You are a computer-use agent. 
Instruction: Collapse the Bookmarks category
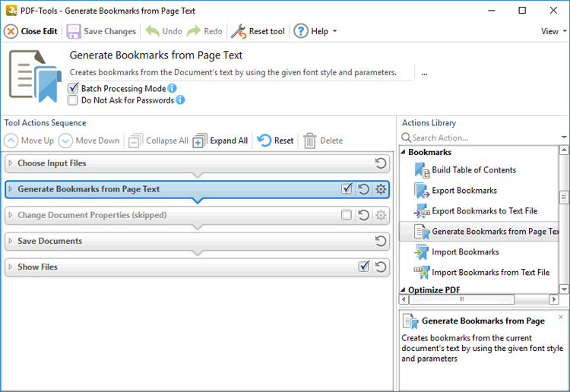pos(403,152)
